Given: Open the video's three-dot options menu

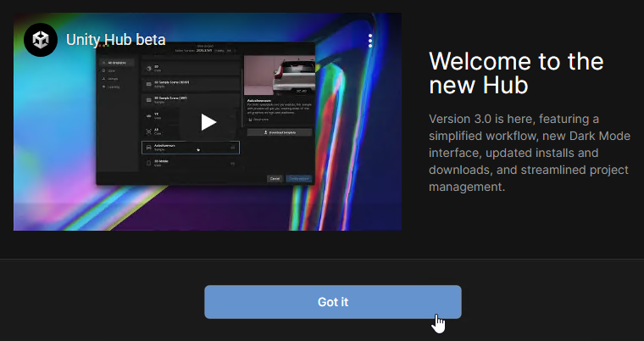Looking at the screenshot, I should pyautogui.click(x=370, y=41).
